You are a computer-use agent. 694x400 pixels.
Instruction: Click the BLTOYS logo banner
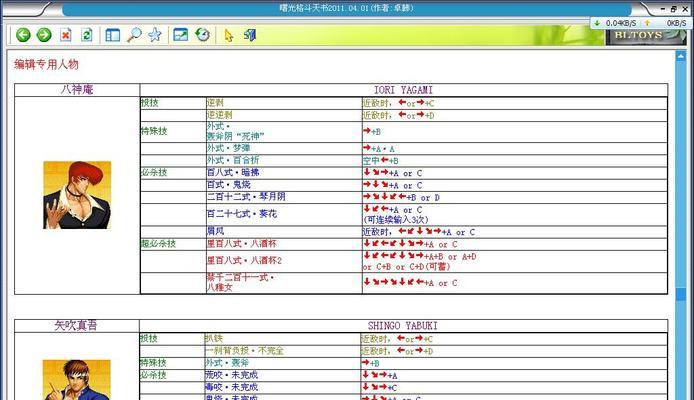pos(645,36)
